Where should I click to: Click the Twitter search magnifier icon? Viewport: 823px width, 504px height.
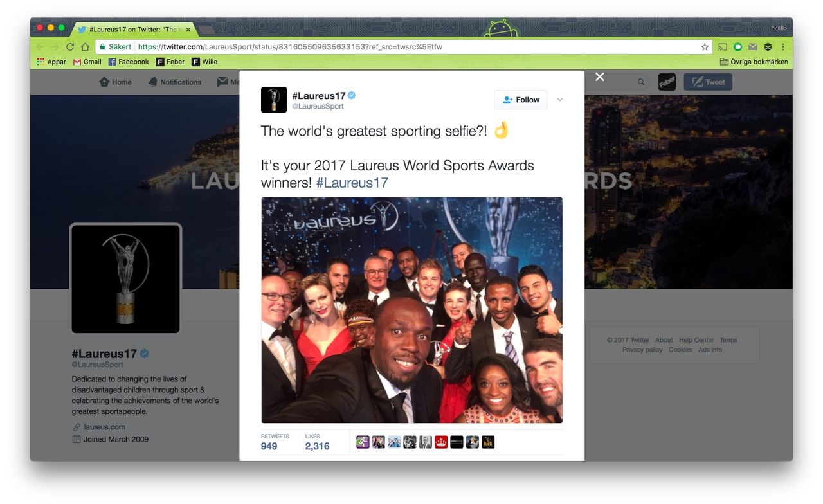[641, 82]
